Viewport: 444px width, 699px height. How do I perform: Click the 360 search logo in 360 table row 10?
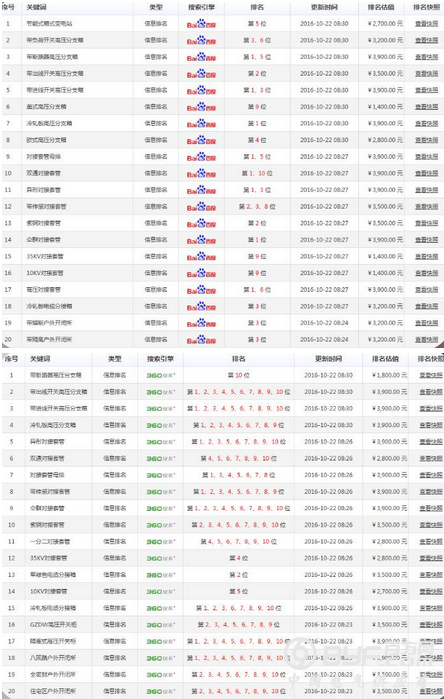[x=160, y=525]
